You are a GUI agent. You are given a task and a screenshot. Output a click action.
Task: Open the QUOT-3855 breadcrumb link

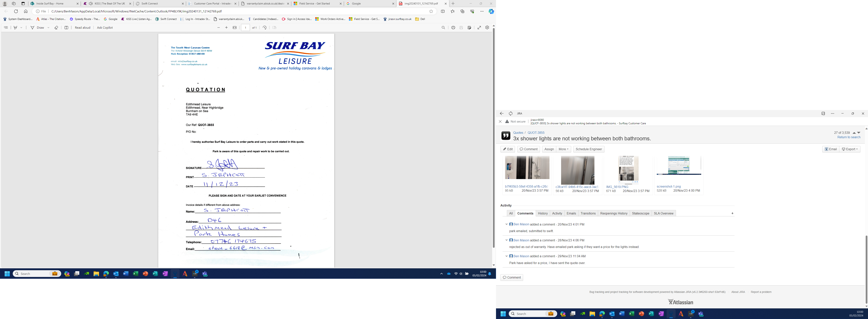pyautogui.click(x=536, y=133)
